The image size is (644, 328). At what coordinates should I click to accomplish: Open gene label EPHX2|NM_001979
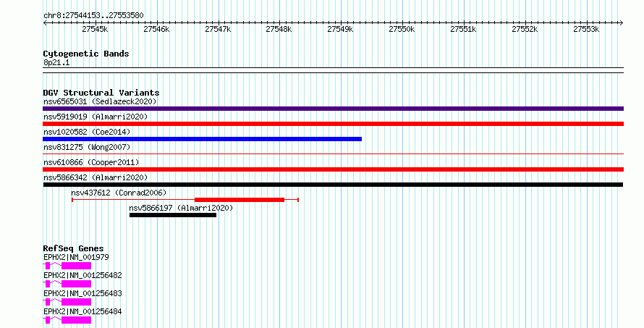[x=77, y=257]
